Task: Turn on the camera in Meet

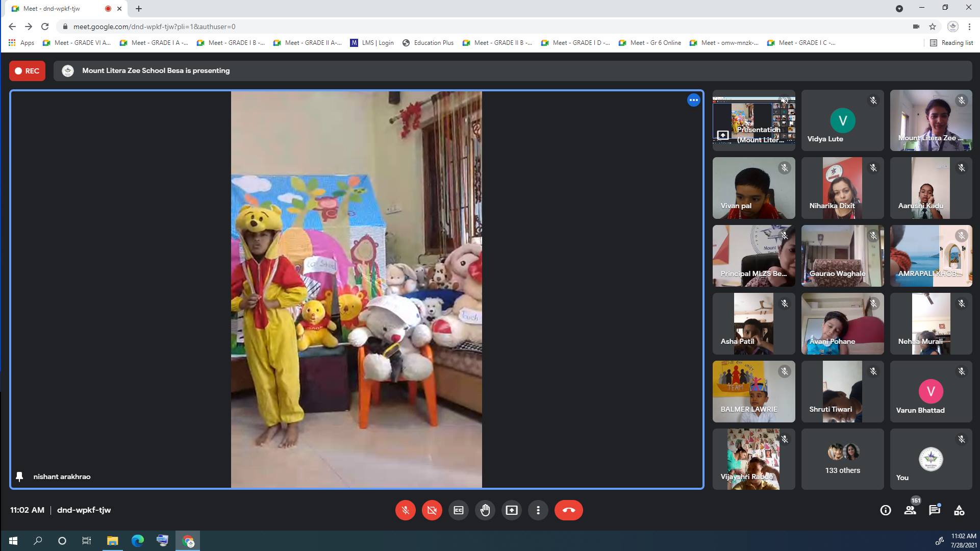Action: (x=432, y=510)
